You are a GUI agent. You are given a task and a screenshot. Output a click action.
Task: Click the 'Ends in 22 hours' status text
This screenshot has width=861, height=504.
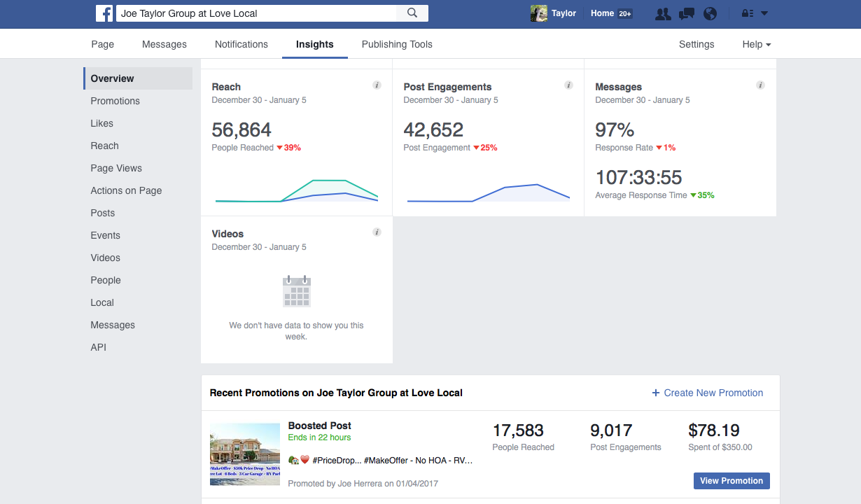coord(319,437)
